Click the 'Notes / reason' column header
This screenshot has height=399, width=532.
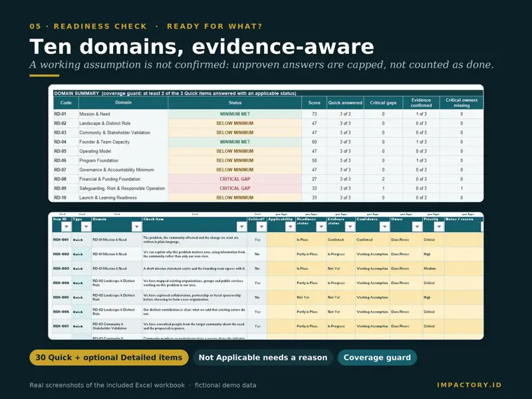tap(464, 225)
